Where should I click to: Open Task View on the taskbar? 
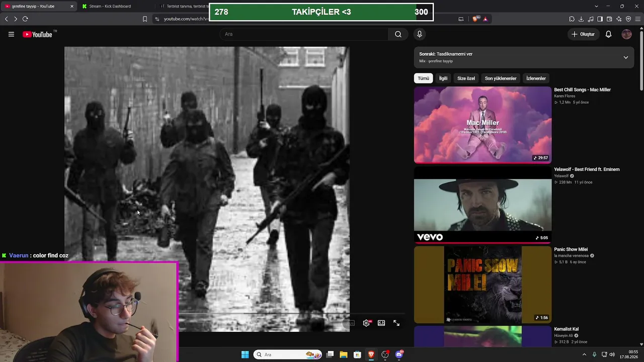pos(330,354)
